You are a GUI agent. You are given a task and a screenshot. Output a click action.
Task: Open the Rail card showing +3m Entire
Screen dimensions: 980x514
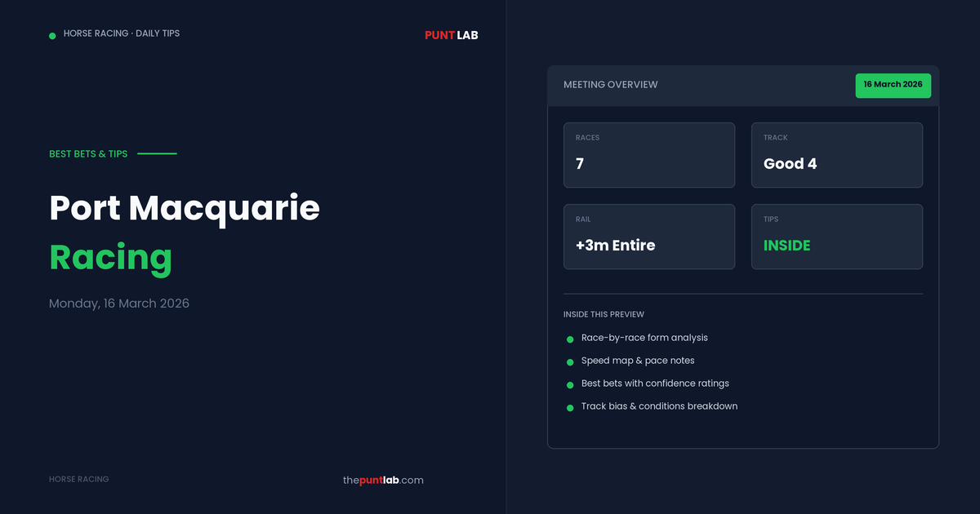pyautogui.click(x=649, y=237)
